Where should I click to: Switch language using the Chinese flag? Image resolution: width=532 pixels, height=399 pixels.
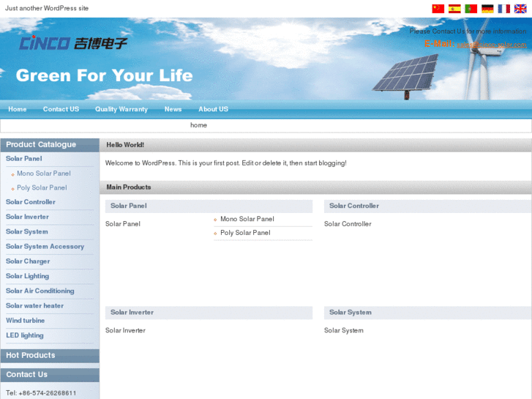[x=438, y=9]
